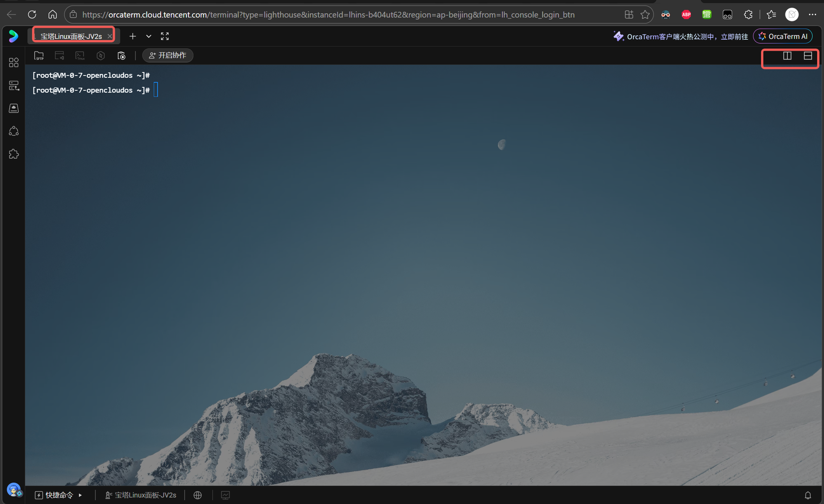The height and width of the screenshot is (504, 824).
Task: Open the SFTP file manager icon
Action: pos(39,56)
